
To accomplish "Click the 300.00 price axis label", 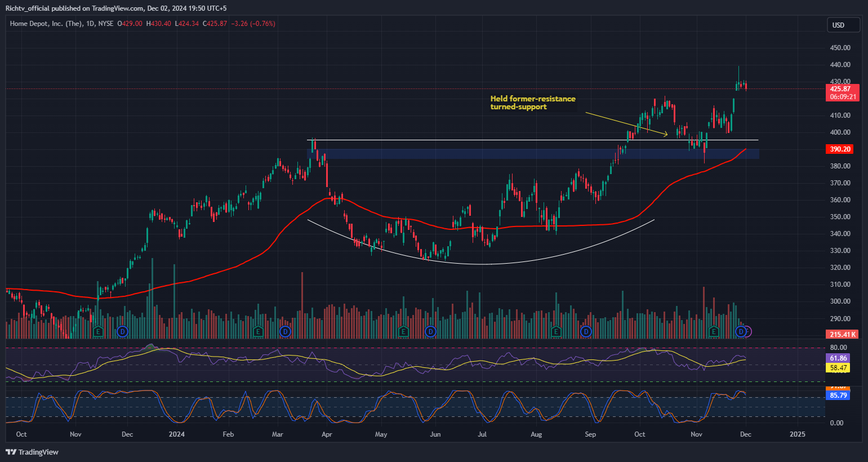I will click(840, 301).
